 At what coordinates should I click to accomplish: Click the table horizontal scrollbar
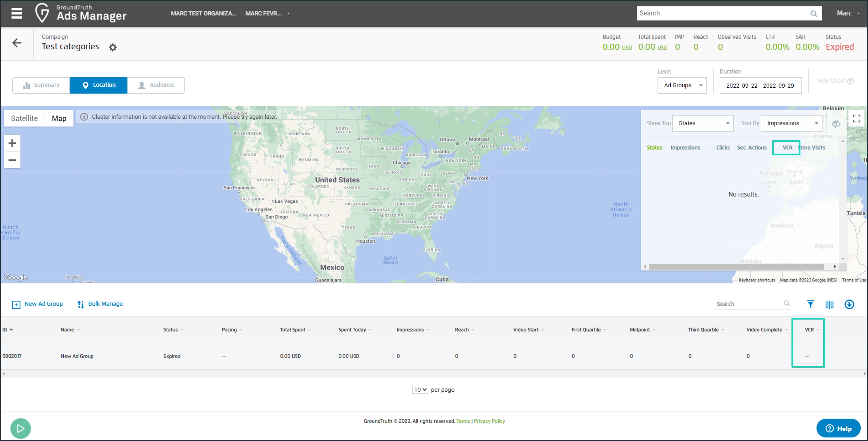pyautogui.click(x=434, y=374)
